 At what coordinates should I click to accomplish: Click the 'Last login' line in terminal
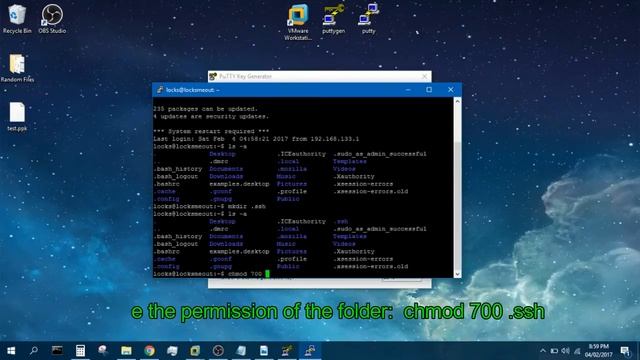[256, 139]
